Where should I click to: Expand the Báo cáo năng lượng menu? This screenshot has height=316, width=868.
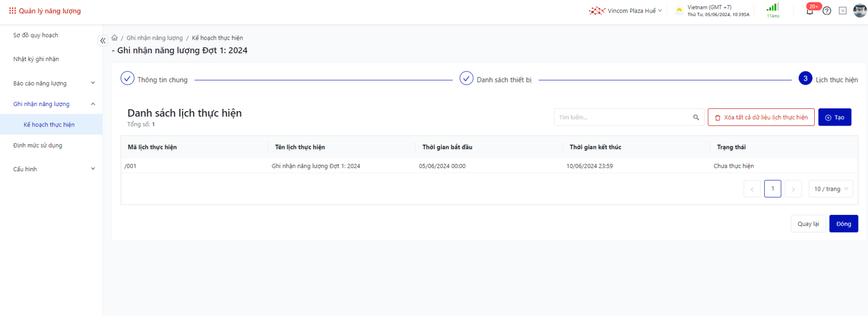coord(53,83)
